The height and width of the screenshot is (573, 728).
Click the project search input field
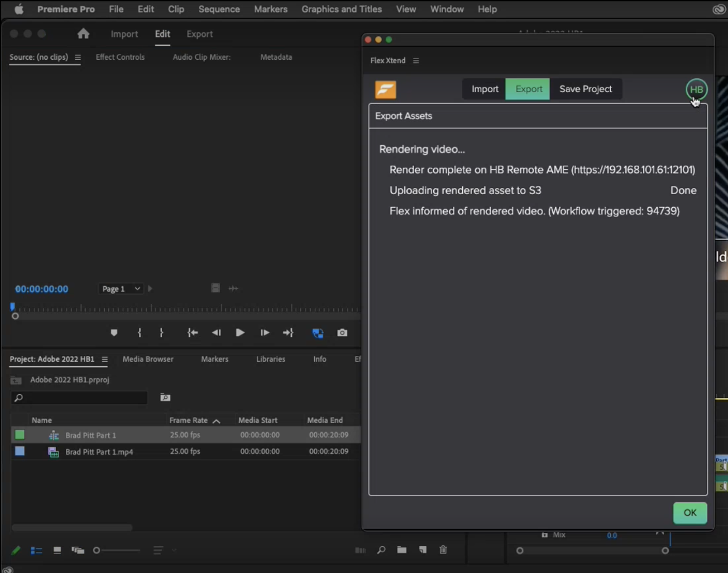tap(79, 398)
